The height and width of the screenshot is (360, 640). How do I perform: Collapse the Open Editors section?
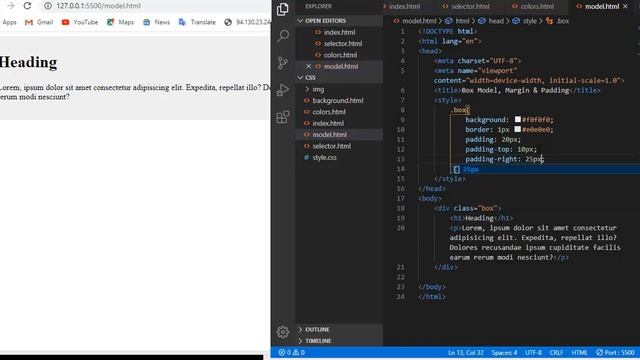pos(339,20)
